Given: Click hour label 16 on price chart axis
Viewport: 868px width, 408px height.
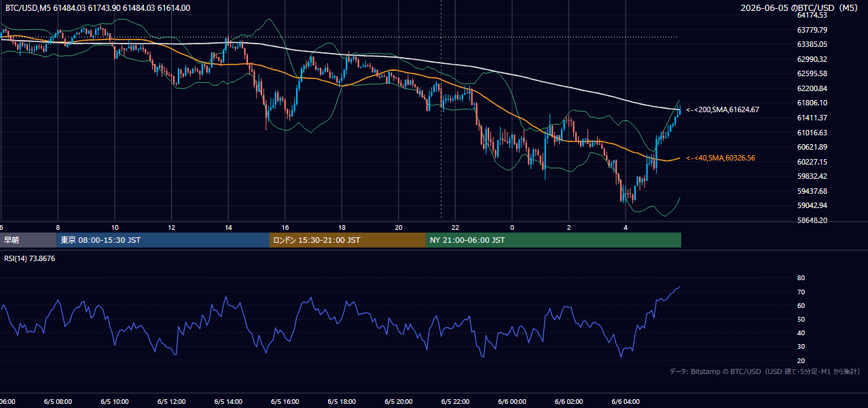Looking at the screenshot, I should coord(285,227).
